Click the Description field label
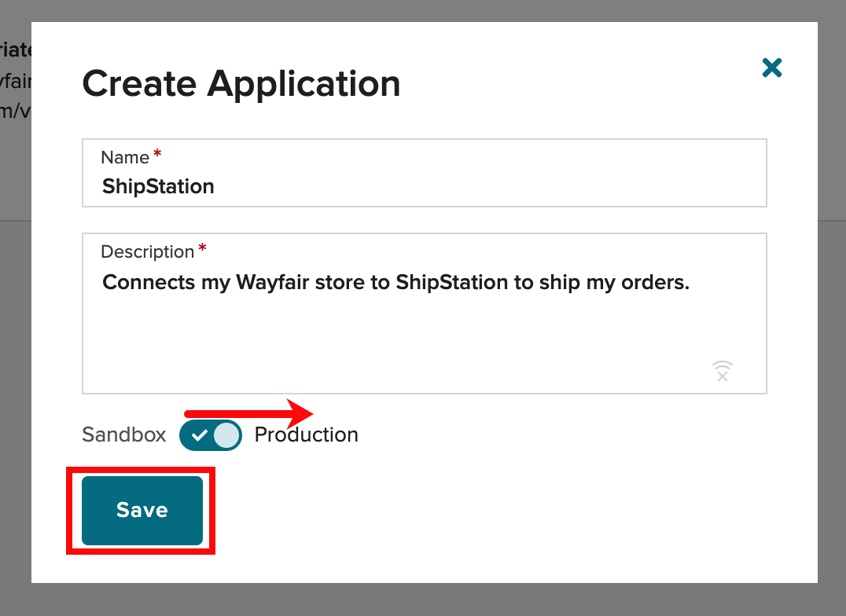 click(147, 251)
